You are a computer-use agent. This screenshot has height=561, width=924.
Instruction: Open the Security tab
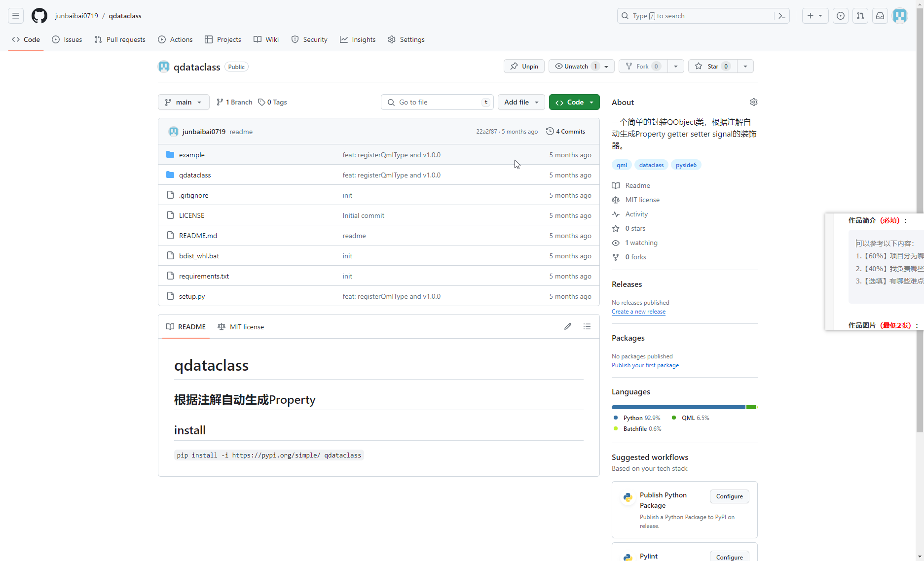(309, 39)
